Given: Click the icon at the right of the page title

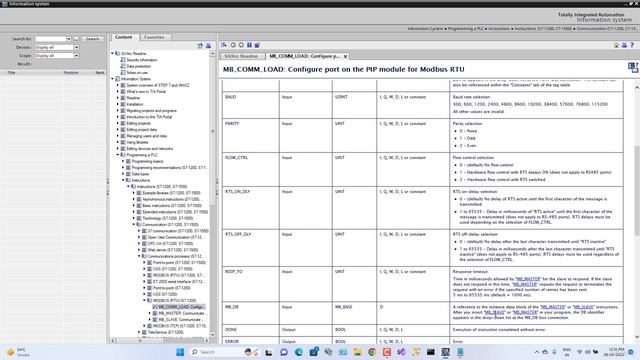Looking at the screenshot, I should point(633,68).
